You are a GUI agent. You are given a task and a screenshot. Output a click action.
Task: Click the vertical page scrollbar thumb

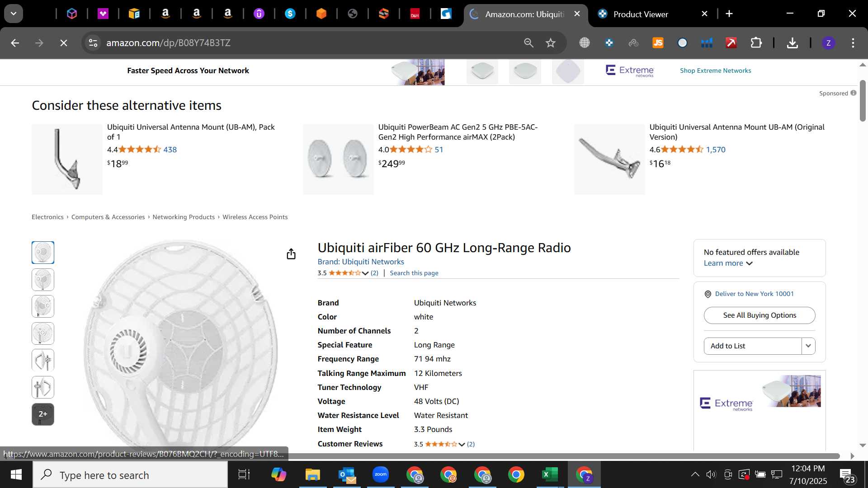coord(863,100)
